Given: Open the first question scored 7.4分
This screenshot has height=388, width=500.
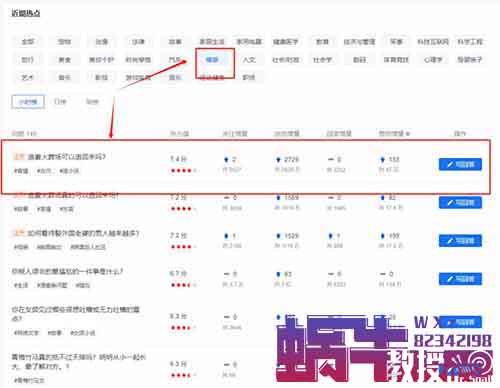Looking at the screenshot, I should pos(66,156).
